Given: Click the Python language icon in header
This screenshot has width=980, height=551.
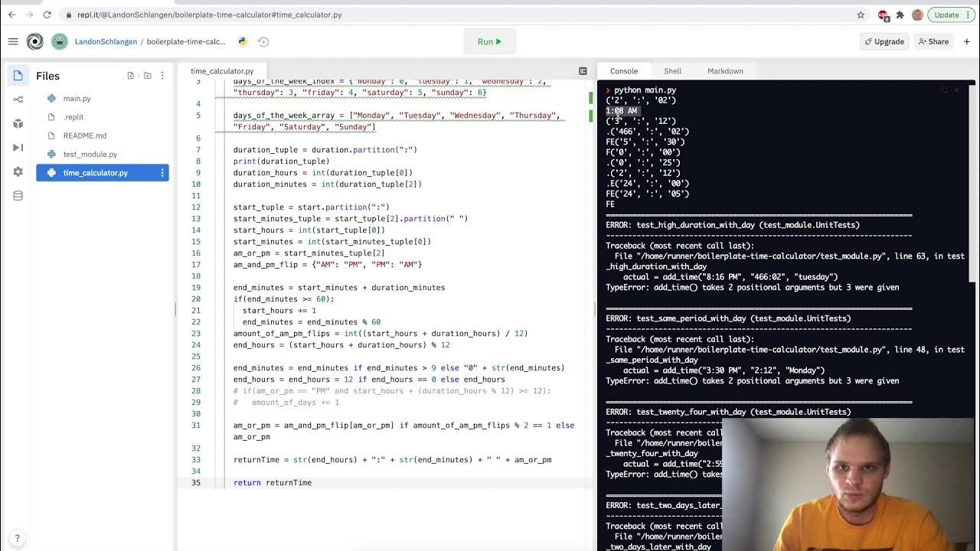Looking at the screenshot, I should [243, 41].
